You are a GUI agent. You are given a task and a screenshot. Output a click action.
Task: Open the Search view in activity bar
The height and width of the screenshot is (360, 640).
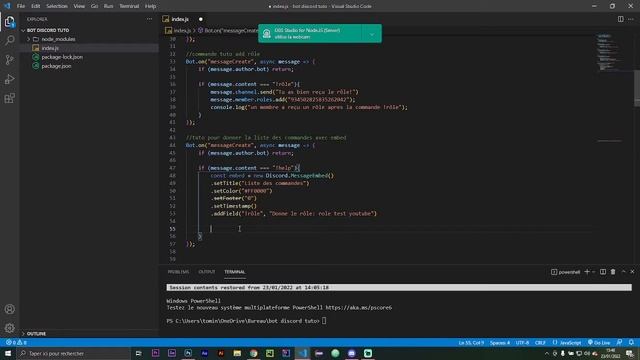click(9, 40)
